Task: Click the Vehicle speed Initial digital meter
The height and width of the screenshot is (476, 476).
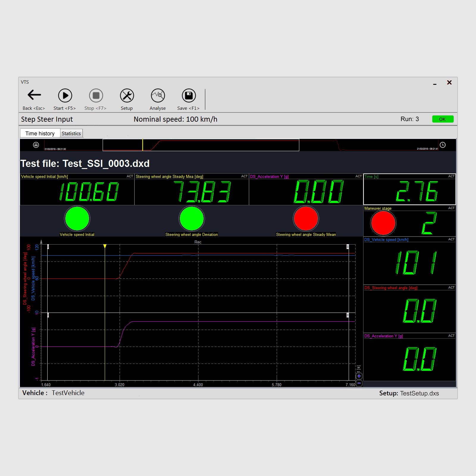Action: [x=77, y=190]
